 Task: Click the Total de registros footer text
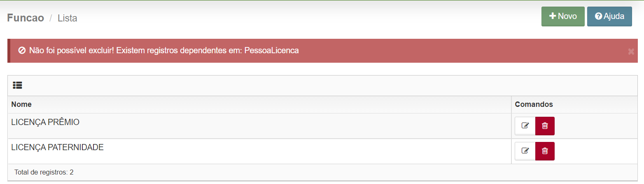44,172
